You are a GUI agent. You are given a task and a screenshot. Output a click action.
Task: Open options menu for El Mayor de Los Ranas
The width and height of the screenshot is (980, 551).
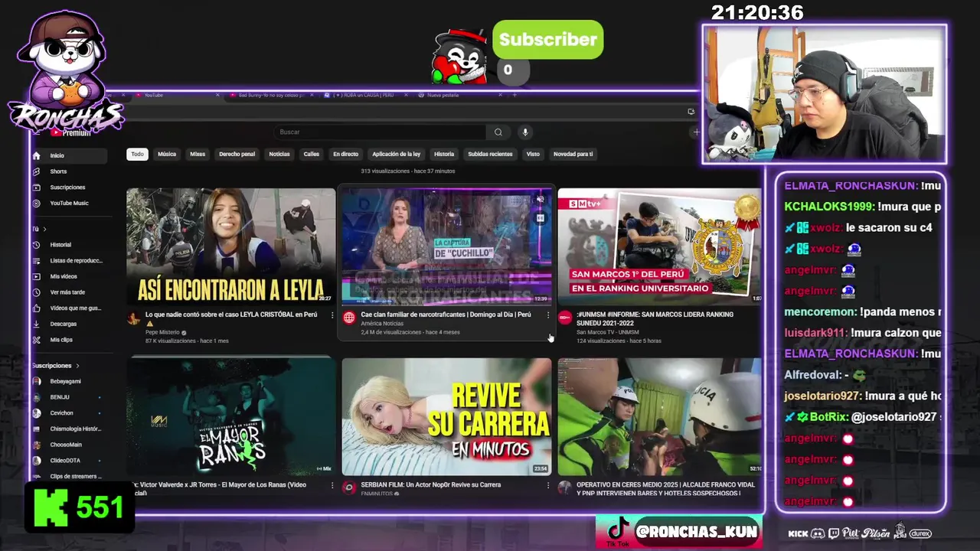click(332, 485)
